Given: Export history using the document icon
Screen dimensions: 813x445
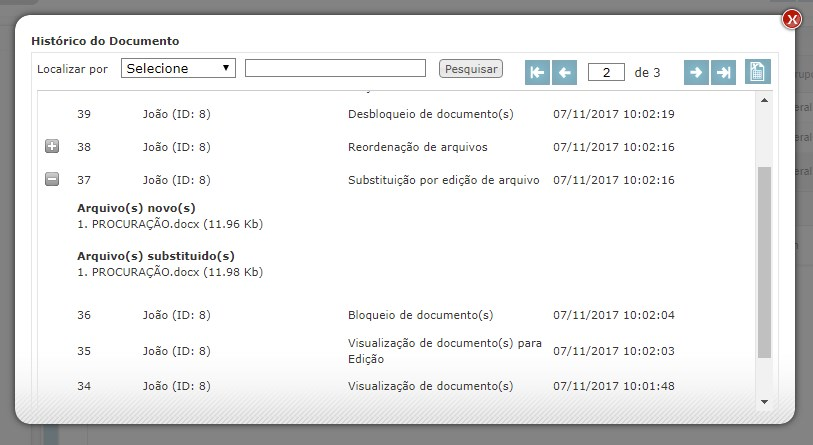Looking at the screenshot, I should [x=758, y=72].
